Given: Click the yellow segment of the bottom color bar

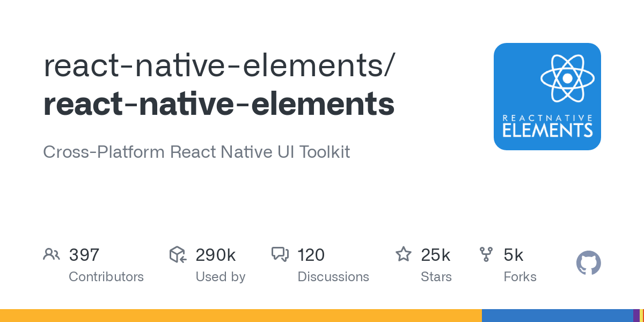Looking at the screenshot, I should tap(241, 316).
